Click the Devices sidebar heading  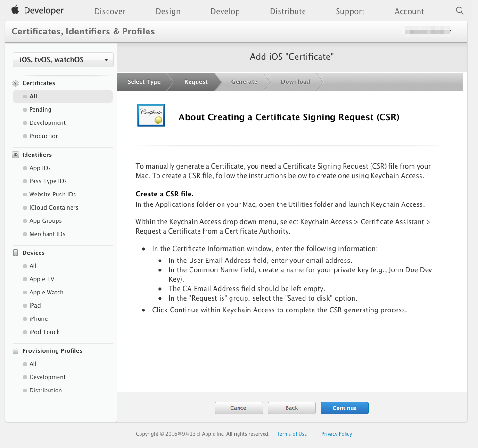pos(33,253)
